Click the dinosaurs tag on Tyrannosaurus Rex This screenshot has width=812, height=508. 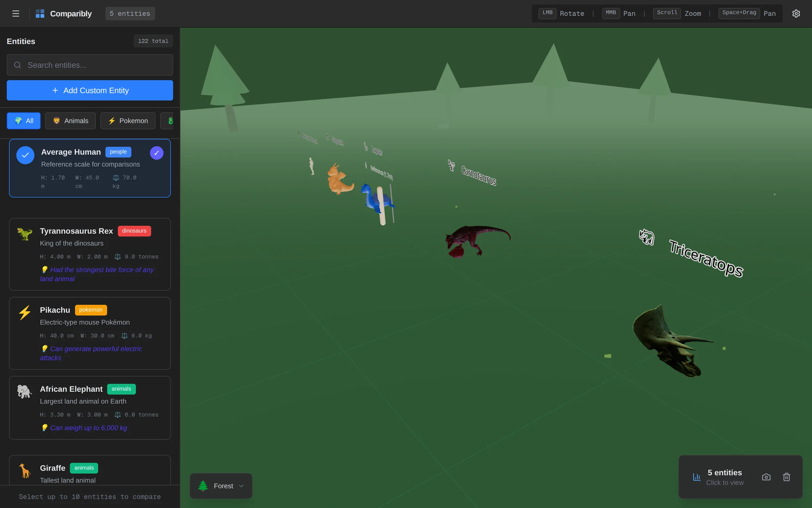(134, 231)
